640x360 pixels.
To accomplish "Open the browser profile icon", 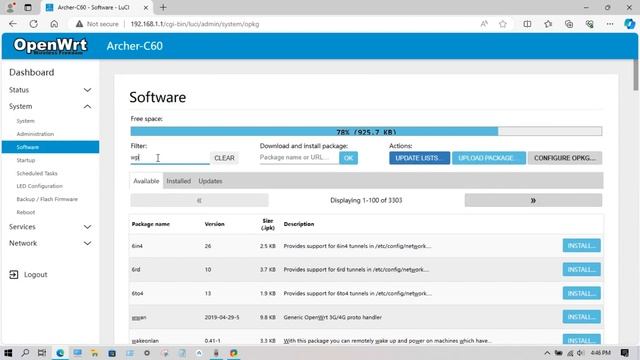I will tap(11, 7).
